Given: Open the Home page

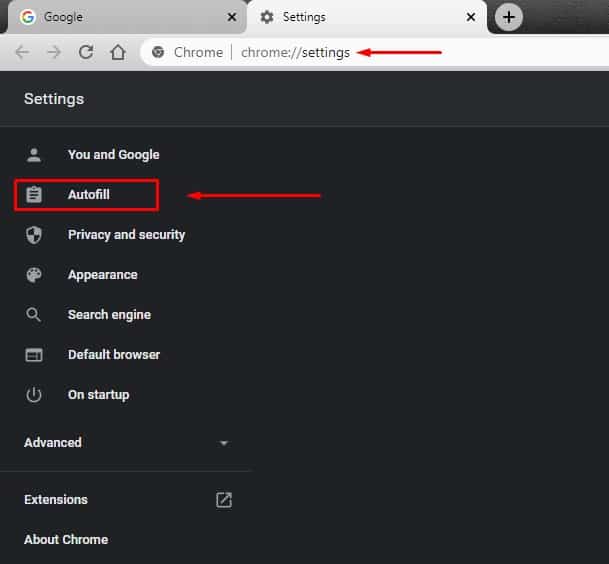Looking at the screenshot, I should (118, 52).
